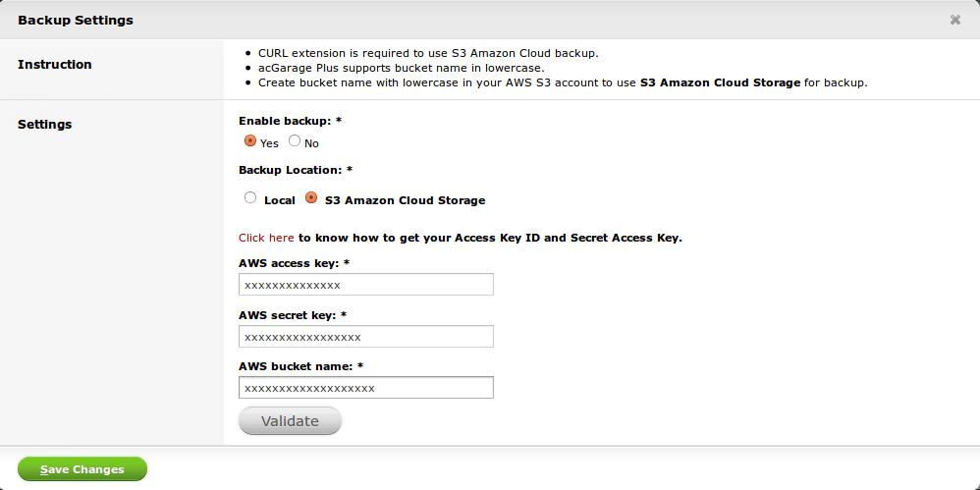Click the Backup Settings dialog title

pyautogui.click(x=76, y=20)
